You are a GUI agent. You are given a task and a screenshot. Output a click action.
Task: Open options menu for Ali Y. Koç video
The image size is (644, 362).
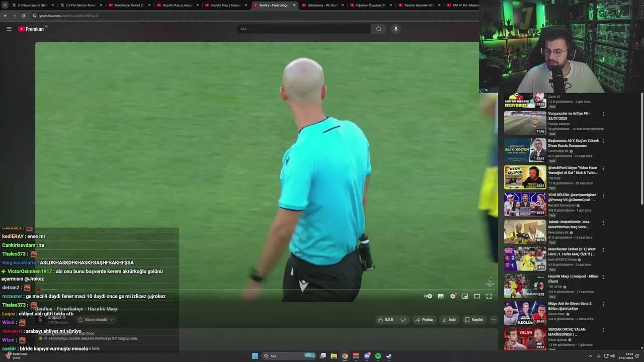point(603,141)
